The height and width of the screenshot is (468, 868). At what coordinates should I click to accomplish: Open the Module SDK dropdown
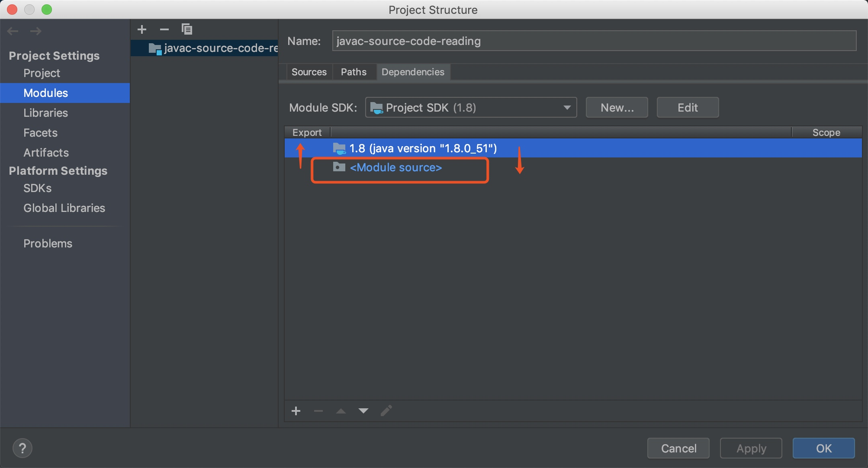click(471, 107)
